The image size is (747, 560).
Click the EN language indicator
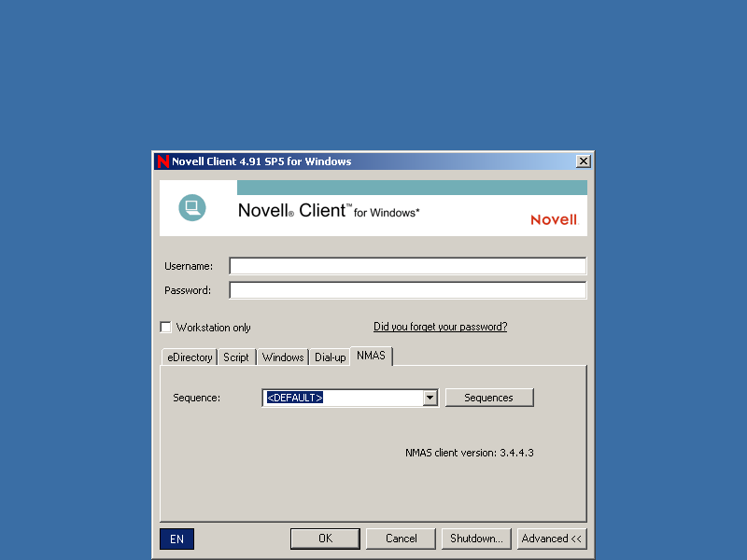click(x=176, y=539)
